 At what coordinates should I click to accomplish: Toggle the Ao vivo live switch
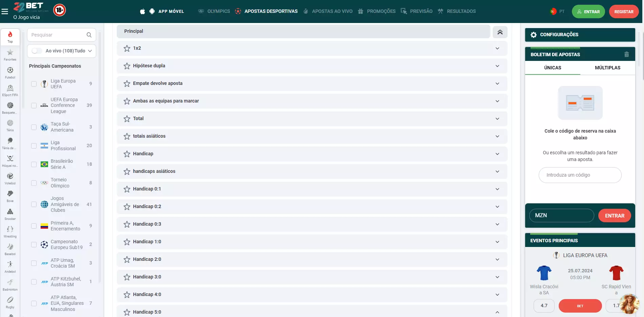click(37, 51)
